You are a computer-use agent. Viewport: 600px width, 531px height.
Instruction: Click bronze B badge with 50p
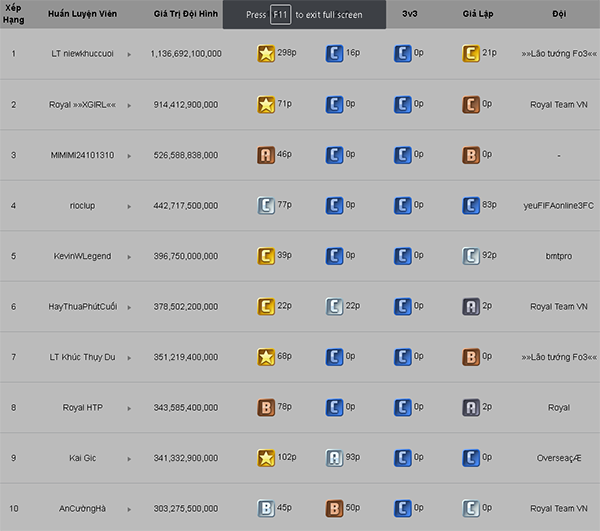point(334,508)
